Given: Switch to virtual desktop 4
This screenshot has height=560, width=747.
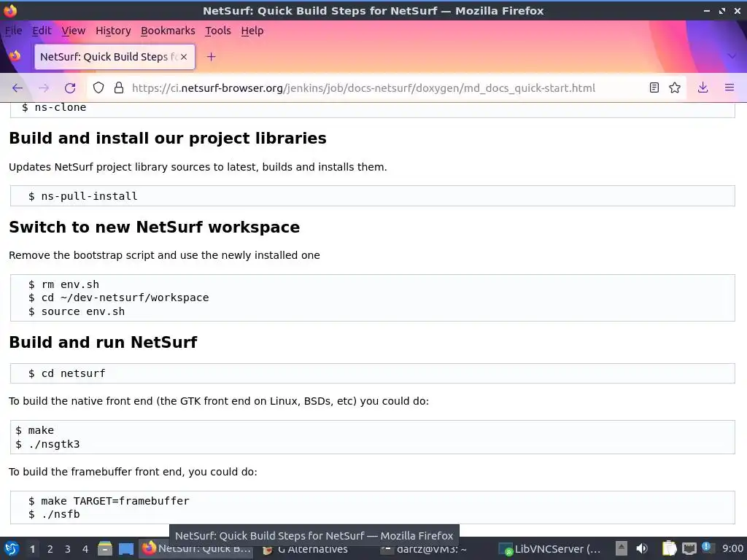Looking at the screenshot, I should tap(85, 549).
